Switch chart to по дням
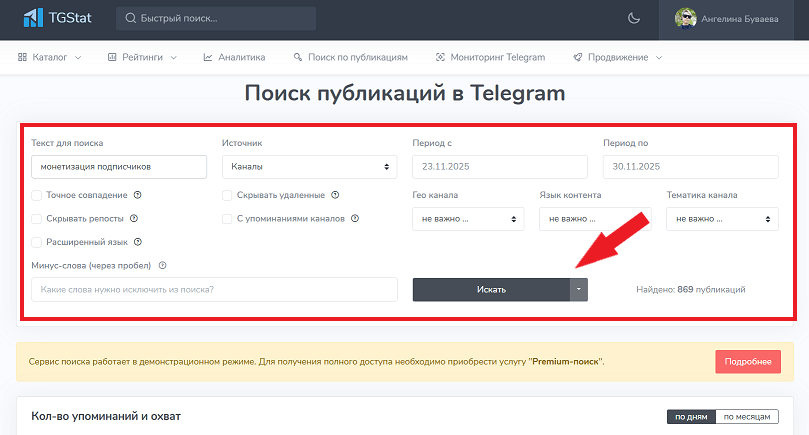 click(x=691, y=416)
